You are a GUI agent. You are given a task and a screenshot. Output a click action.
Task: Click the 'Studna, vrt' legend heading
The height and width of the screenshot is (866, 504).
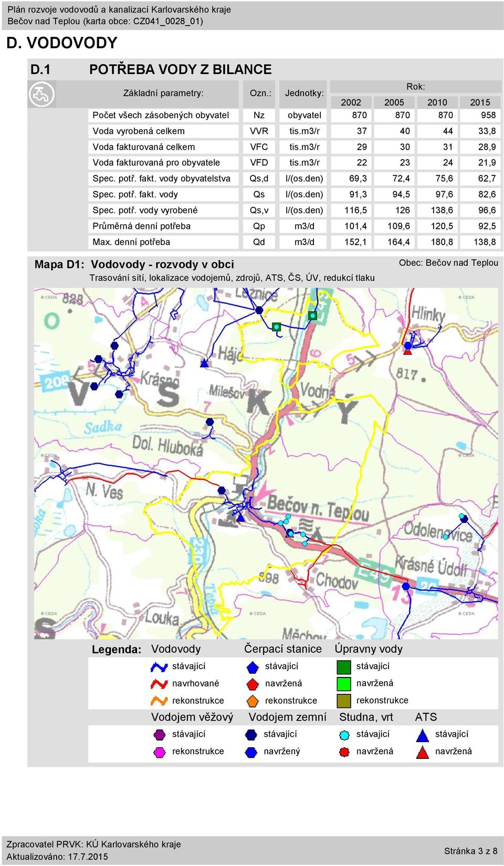pyautogui.click(x=366, y=717)
